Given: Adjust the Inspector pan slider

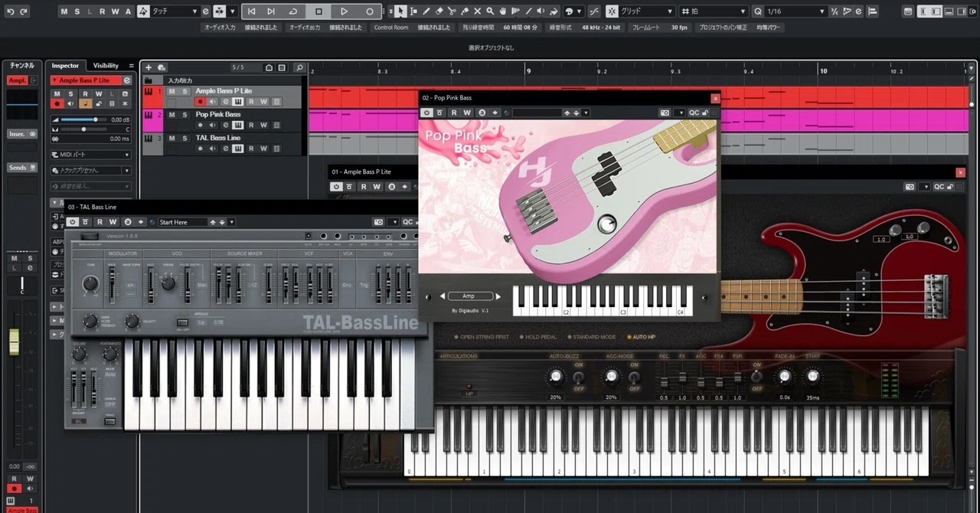Looking at the screenshot, I should (x=84, y=129).
